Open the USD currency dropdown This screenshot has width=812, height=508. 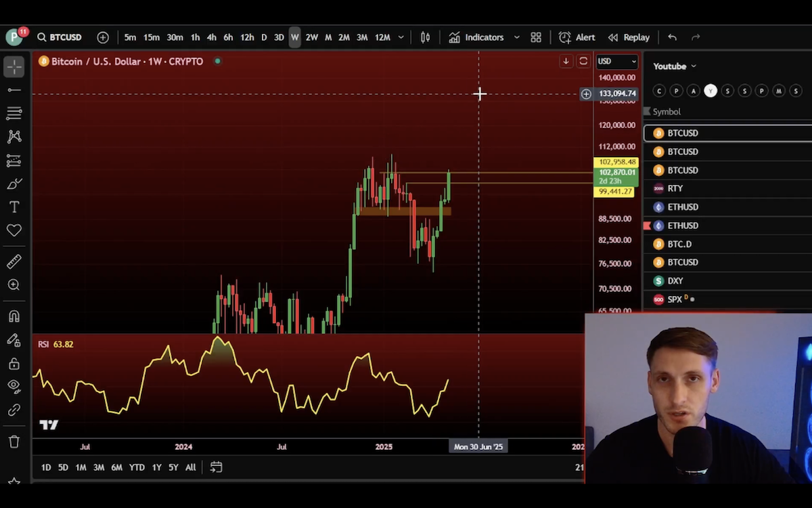tap(616, 61)
